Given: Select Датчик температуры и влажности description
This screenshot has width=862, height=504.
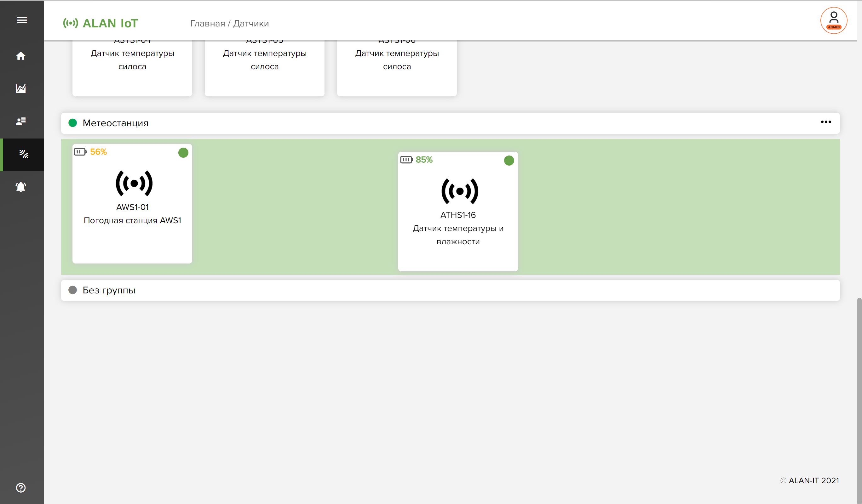Looking at the screenshot, I should 458,235.
